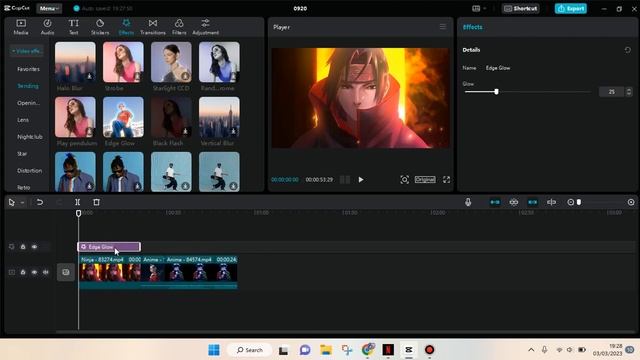Select Opening effects category
This screenshot has height=360, width=640.
coord(28,103)
